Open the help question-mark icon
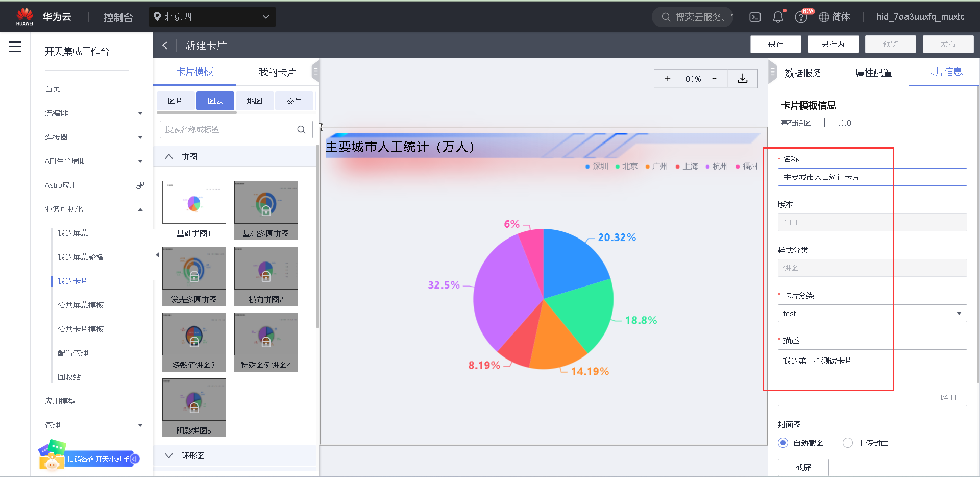 click(x=801, y=17)
